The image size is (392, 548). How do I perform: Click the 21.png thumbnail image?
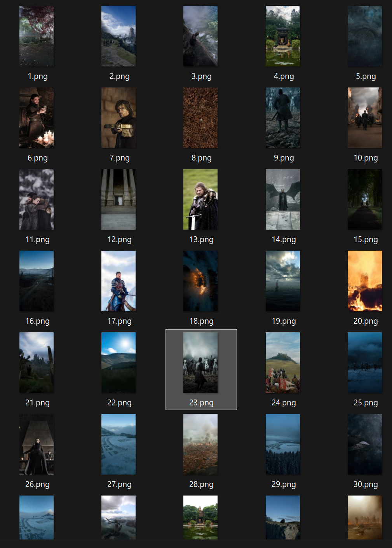click(x=37, y=363)
